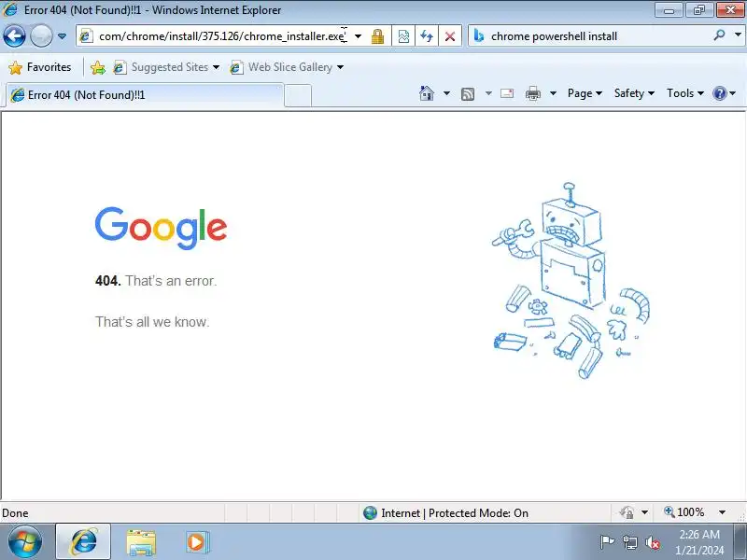Open the Tools menu
The height and width of the screenshot is (560, 747).
(x=685, y=93)
